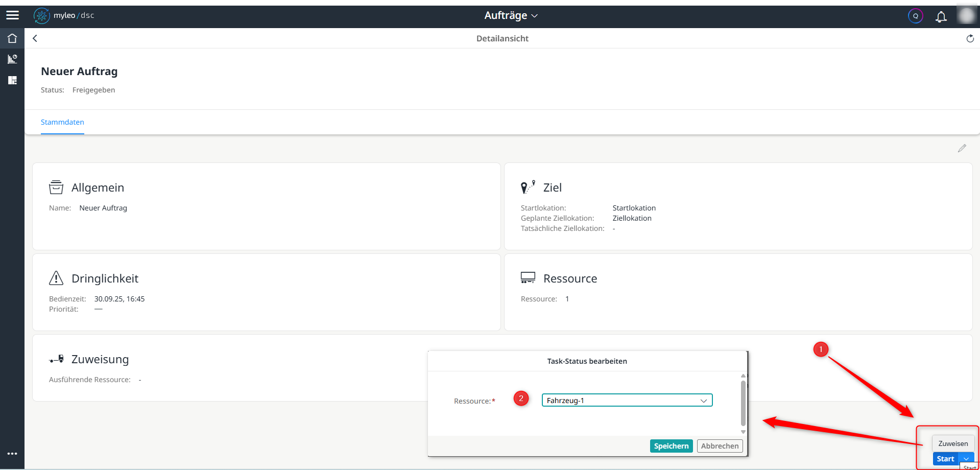Open the analytics chart sidebar icon

pyautogui.click(x=12, y=59)
